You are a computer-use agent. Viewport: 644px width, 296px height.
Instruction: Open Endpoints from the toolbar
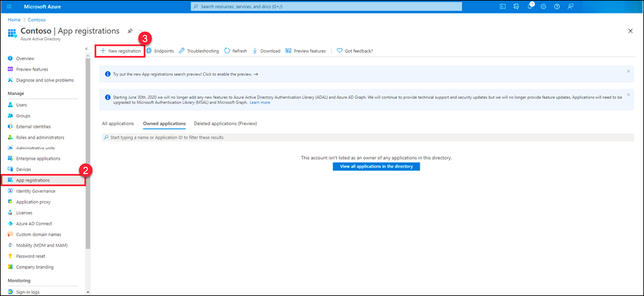pyautogui.click(x=160, y=51)
